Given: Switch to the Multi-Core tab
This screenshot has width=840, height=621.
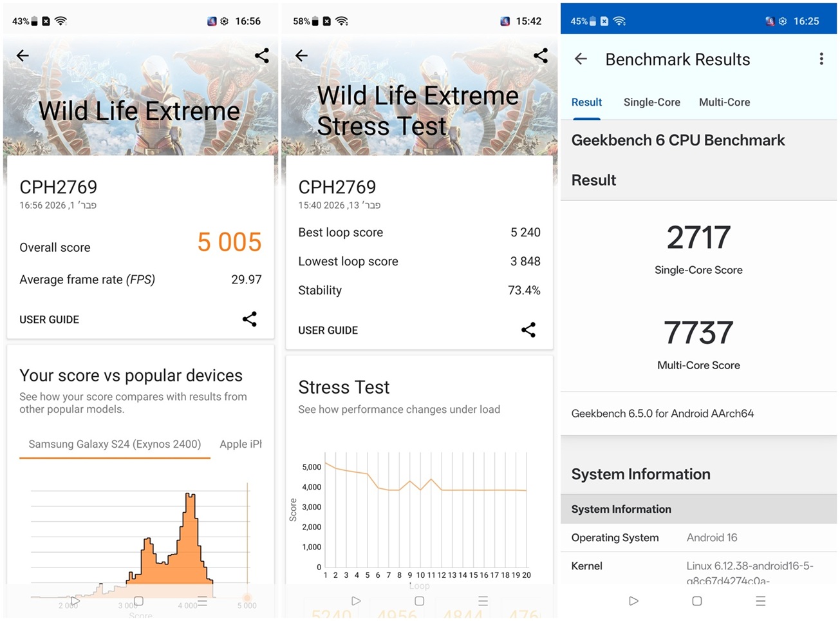Looking at the screenshot, I should point(724,102).
